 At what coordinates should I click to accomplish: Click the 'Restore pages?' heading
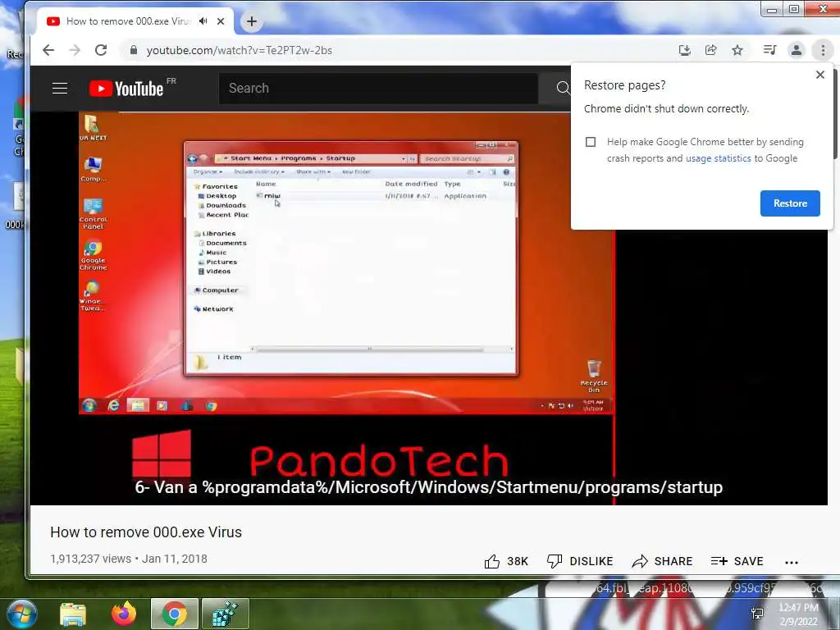pos(624,85)
